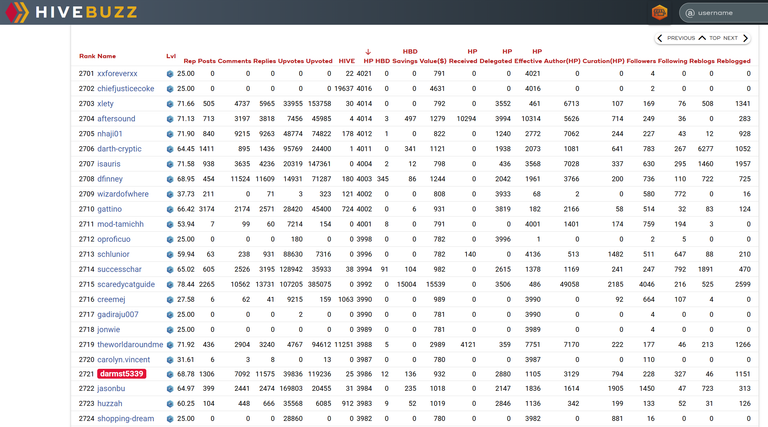Open darth-cryptic profile link
The image size is (768, 427).
(x=119, y=149)
